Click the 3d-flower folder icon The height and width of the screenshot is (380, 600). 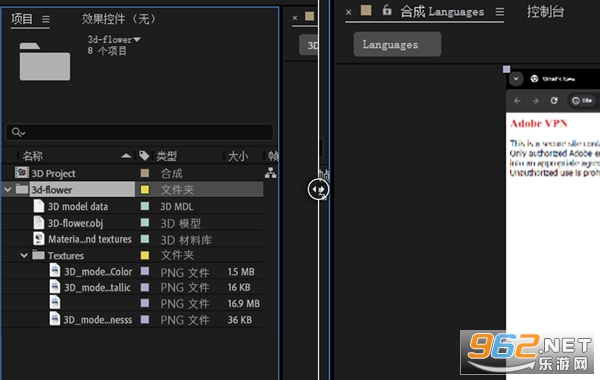tap(22, 189)
